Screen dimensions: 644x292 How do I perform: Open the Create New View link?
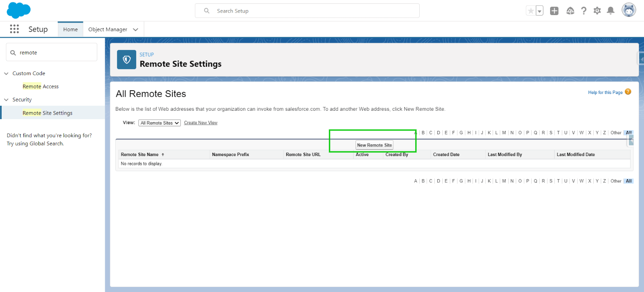tap(200, 123)
